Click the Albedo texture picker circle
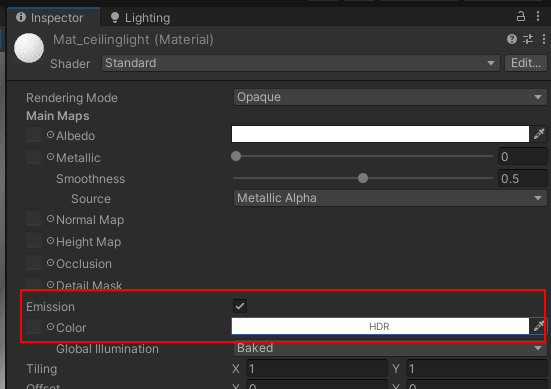 tap(50, 135)
